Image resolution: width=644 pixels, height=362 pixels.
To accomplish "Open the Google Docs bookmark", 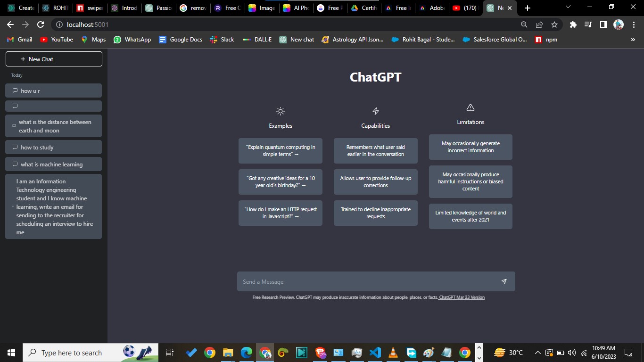I will pos(181,40).
